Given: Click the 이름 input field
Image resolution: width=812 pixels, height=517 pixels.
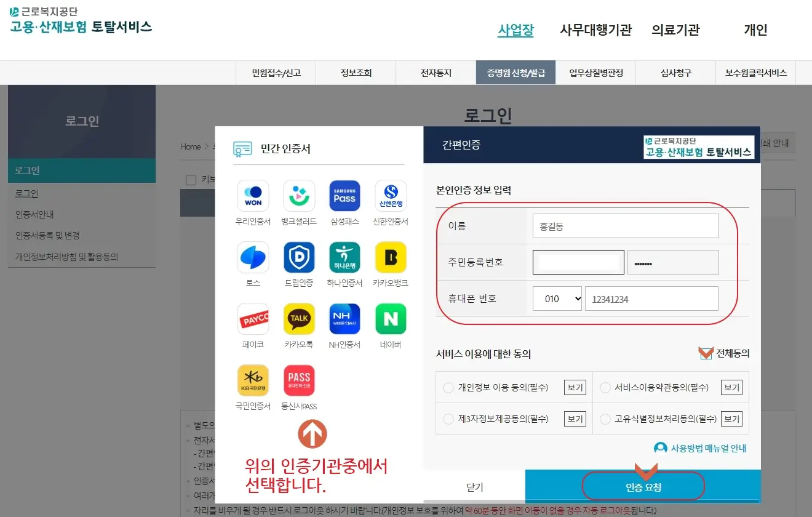Looking at the screenshot, I should pos(626,226).
